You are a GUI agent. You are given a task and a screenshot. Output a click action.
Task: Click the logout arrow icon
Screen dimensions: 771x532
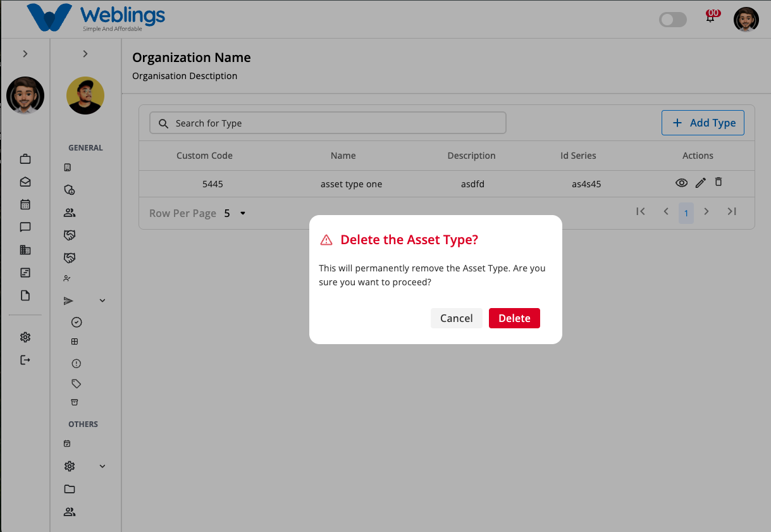click(x=25, y=360)
